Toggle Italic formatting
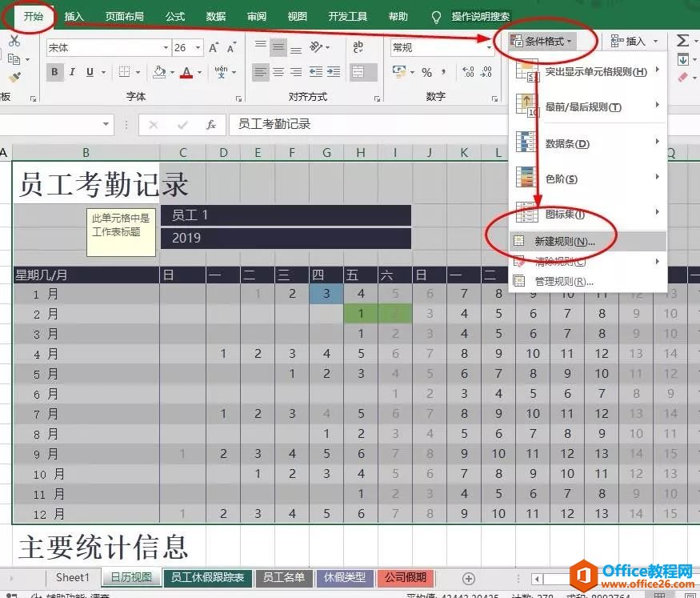700x598 pixels. point(72,72)
